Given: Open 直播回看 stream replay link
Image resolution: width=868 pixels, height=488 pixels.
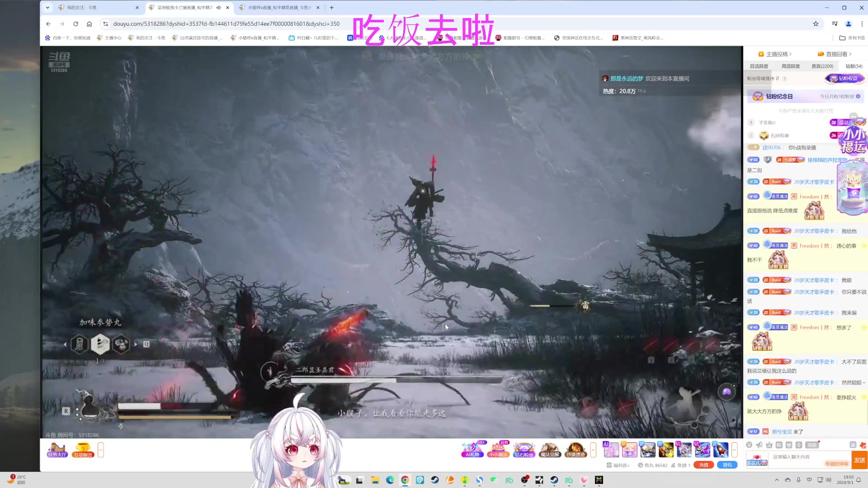Looking at the screenshot, I should pyautogui.click(x=835, y=54).
